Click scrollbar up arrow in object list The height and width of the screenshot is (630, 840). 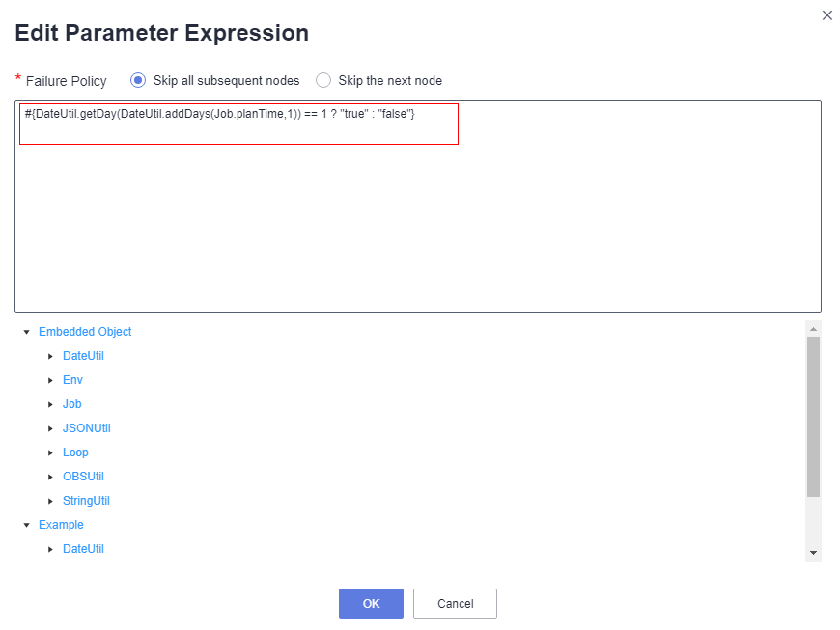click(x=813, y=329)
